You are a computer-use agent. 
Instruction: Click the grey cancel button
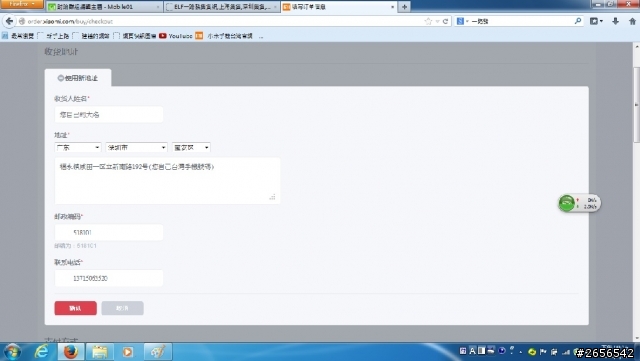coord(122,308)
